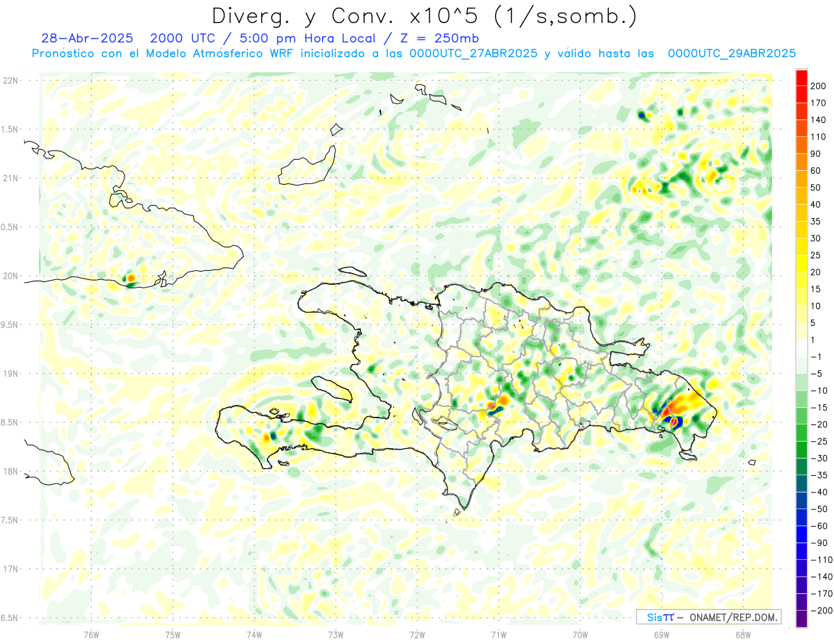Image resolution: width=834 pixels, height=644 pixels.
Task: Click the '19N' latitude label
Action: point(10,374)
